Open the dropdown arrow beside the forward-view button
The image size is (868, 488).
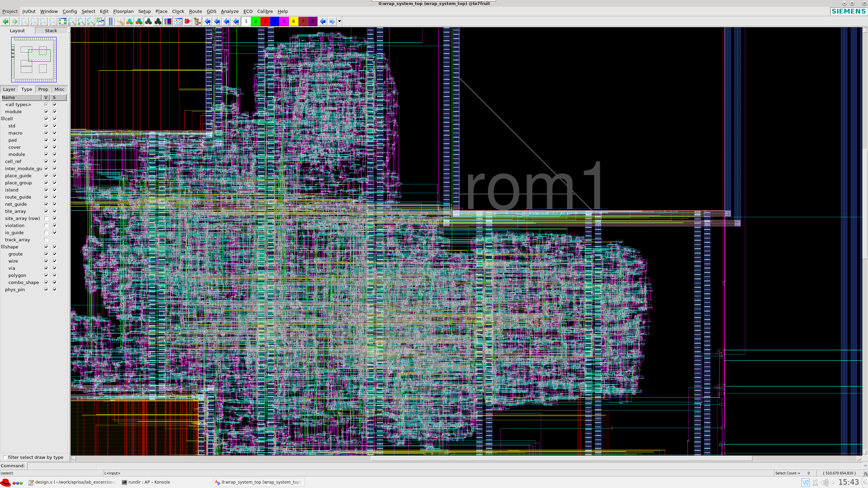(x=339, y=21)
